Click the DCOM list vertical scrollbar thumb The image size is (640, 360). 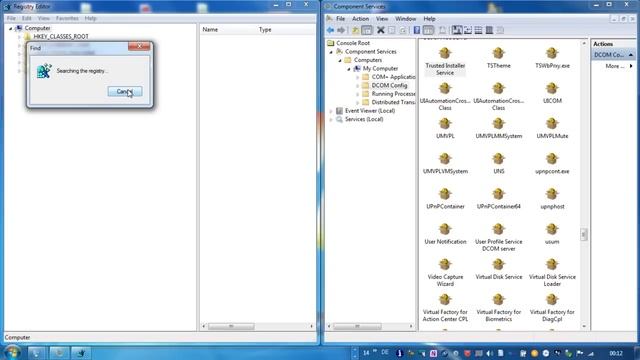pyautogui.click(x=584, y=234)
